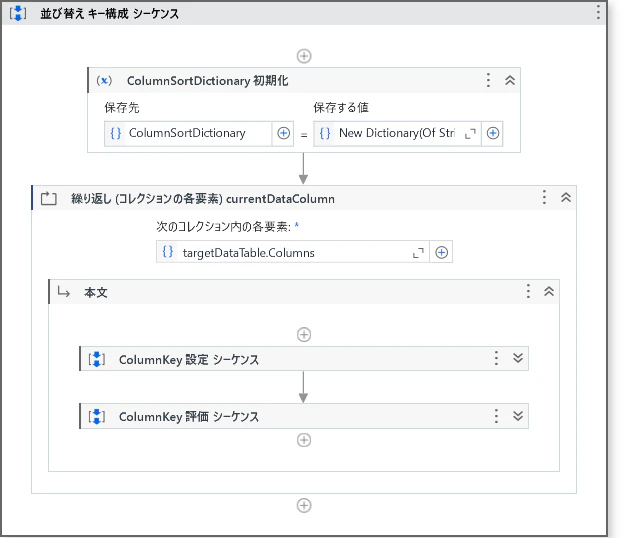The width and height of the screenshot is (630, 538).
Task: Add activity below ColumnKey 評価 シーケンス
Action: 304,440
